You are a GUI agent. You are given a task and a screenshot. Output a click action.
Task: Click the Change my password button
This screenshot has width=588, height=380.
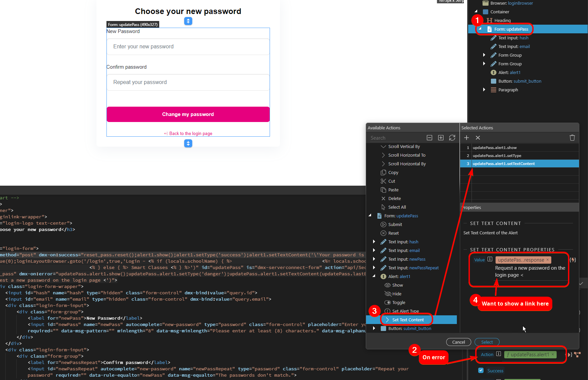tap(188, 114)
